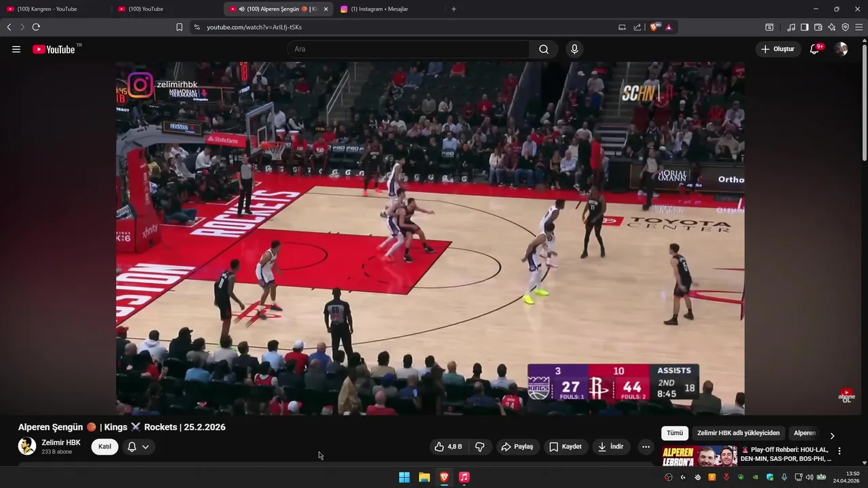Bookmark this page via address bar icon
This screenshot has width=868, height=488.
coord(179,27)
